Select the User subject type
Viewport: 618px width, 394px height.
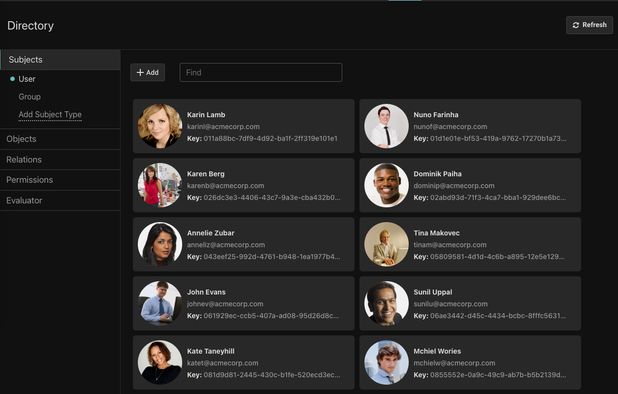click(27, 79)
